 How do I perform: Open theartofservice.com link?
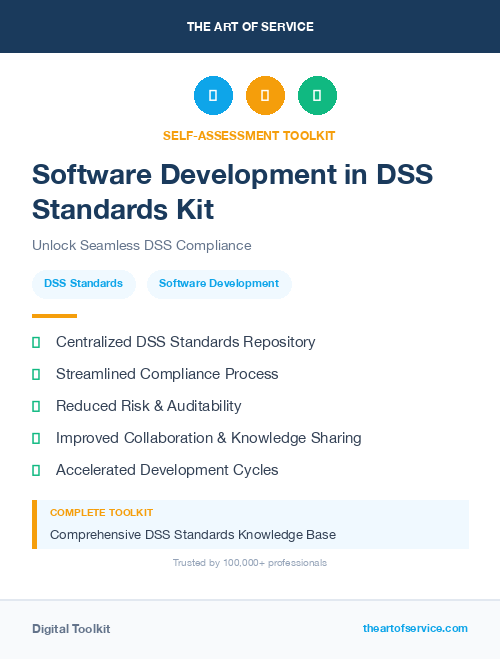[415, 628]
